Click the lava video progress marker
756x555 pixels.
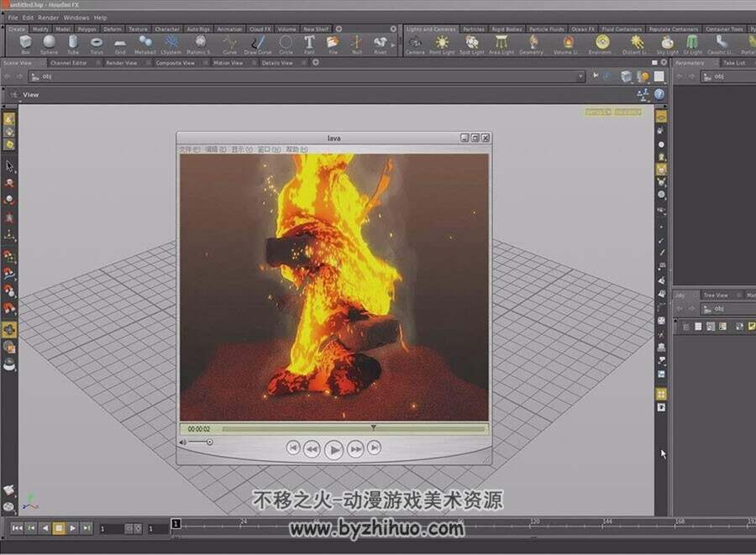click(x=373, y=427)
